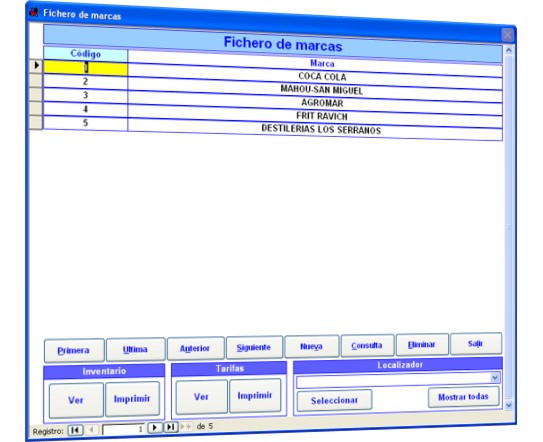This screenshot has height=442, width=543.
Task: Select row selector for code 3
Action: (36, 95)
